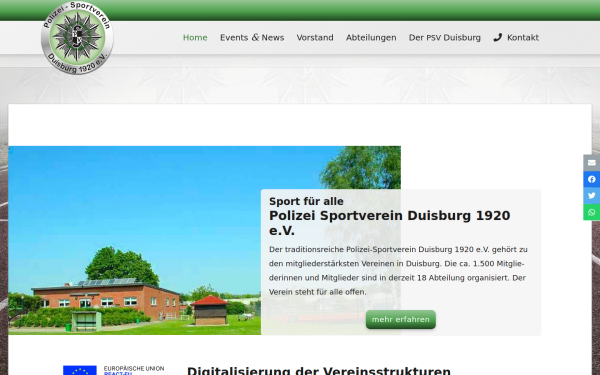Share the page via WhatsApp
This screenshot has width=600, height=375.
[x=592, y=212]
